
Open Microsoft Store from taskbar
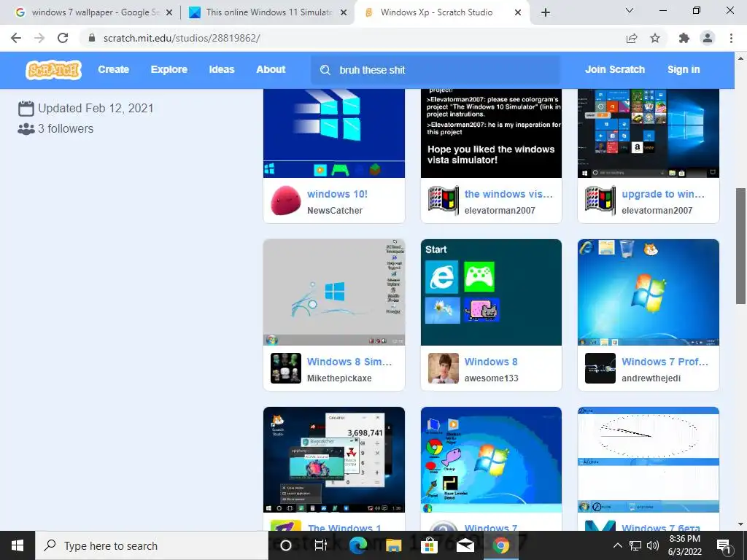click(x=429, y=545)
